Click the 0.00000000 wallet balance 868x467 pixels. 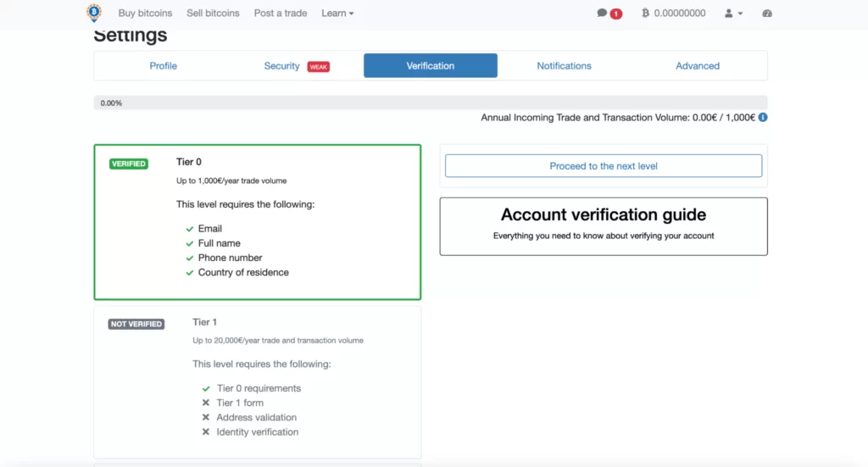click(680, 13)
